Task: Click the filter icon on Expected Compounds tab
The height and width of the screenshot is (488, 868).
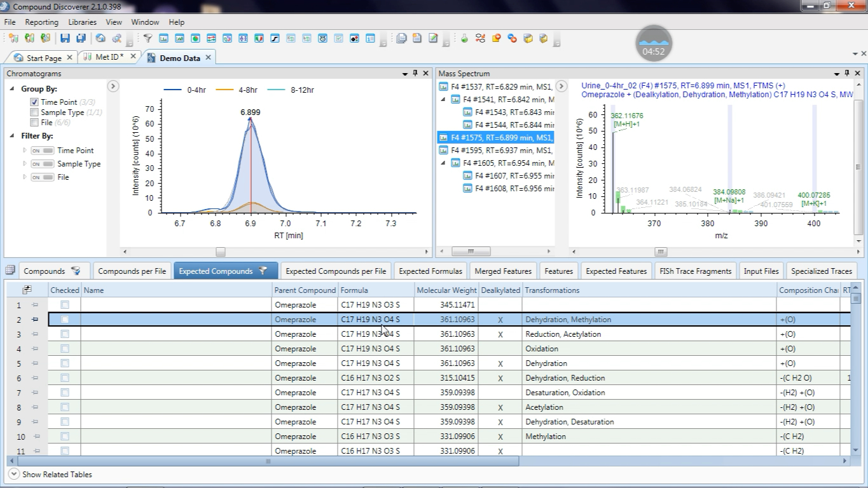Action: tap(263, 271)
